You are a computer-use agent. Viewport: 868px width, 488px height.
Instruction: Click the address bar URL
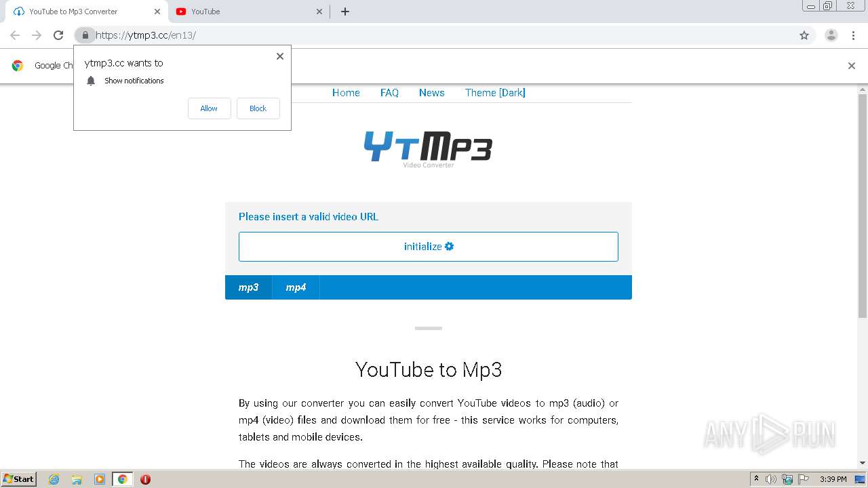click(x=146, y=35)
